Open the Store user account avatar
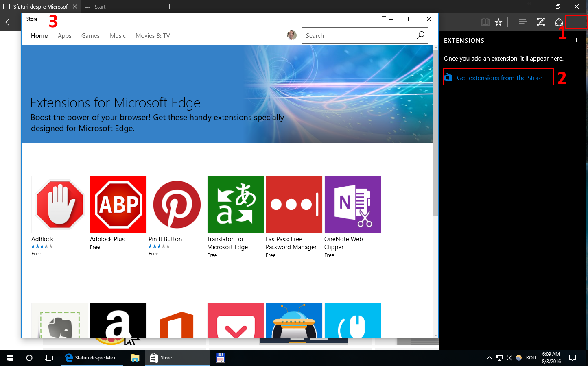 point(292,35)
